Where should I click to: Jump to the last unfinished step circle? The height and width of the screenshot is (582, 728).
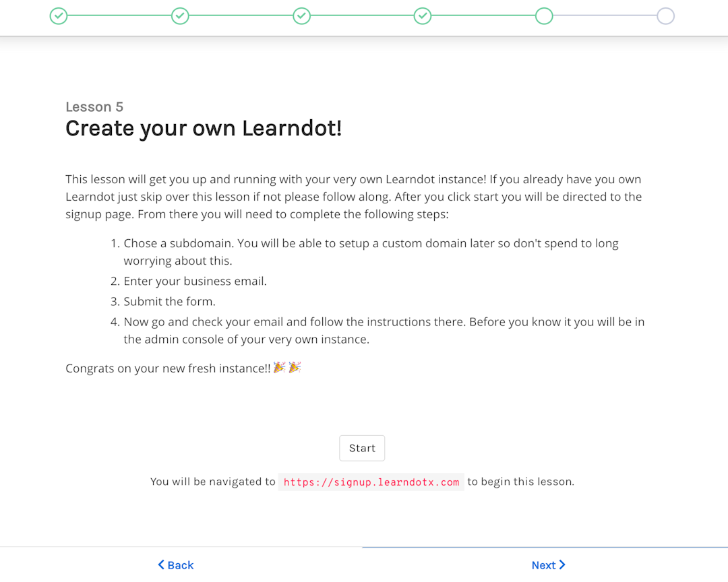click(x=665, y=15)
